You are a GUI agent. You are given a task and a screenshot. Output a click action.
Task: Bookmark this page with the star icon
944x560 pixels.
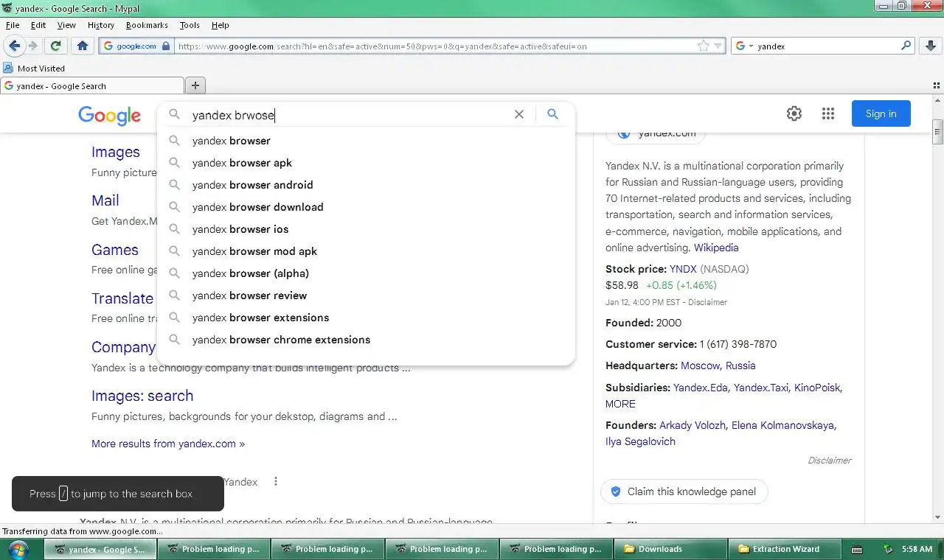click(703, 46)
